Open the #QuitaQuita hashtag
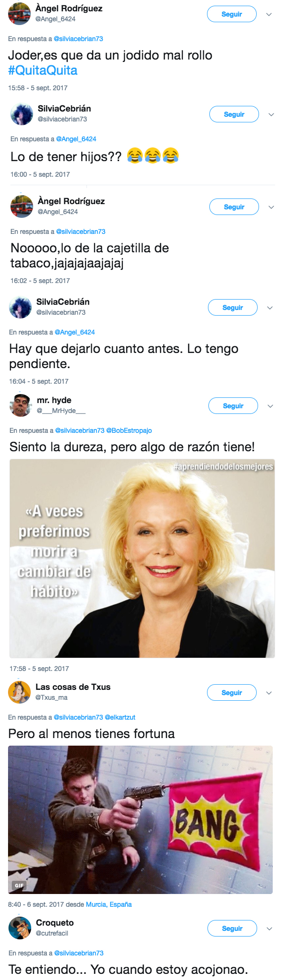The width and height of the screenshot is (285, 980). 43,70
